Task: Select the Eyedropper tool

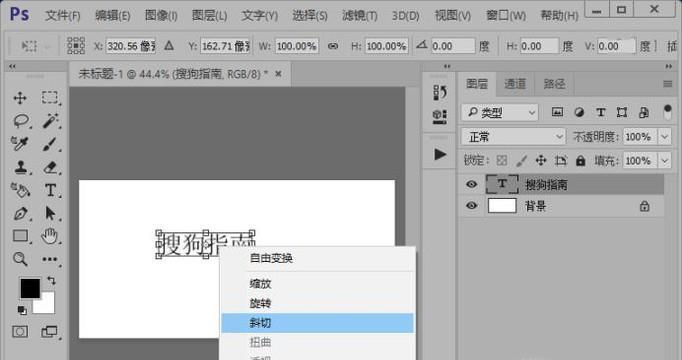Action: [20, 144]
